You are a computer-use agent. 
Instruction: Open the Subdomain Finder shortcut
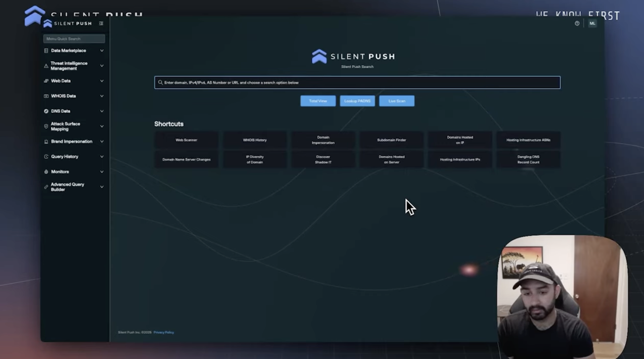click(x=392, y=140)
